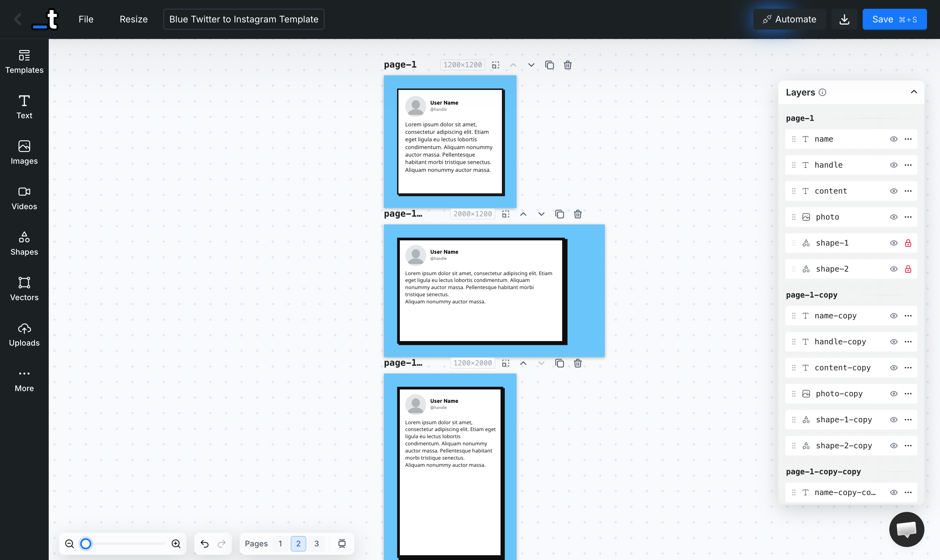Click the 1200×2000 size badge
The image size is (940, 560).
tap(473, 363)
